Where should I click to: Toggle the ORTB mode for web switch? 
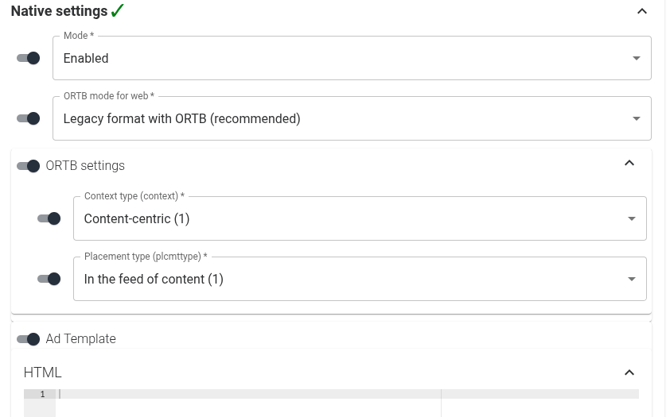29,118
